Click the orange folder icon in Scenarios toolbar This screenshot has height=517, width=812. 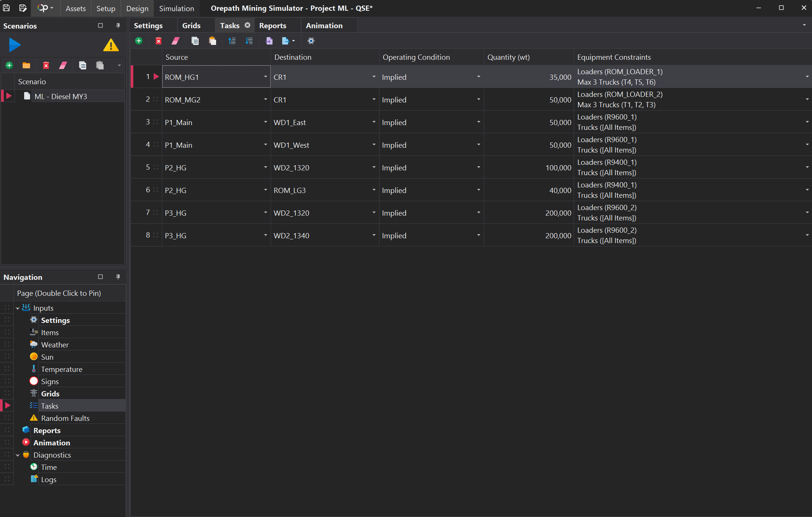26,66
